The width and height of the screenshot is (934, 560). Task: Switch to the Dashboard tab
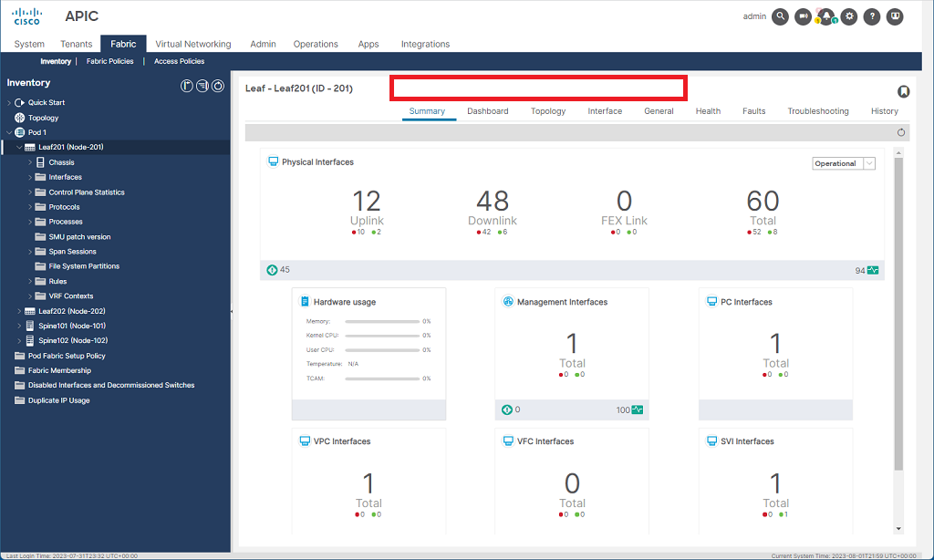(x=488, y=110)
